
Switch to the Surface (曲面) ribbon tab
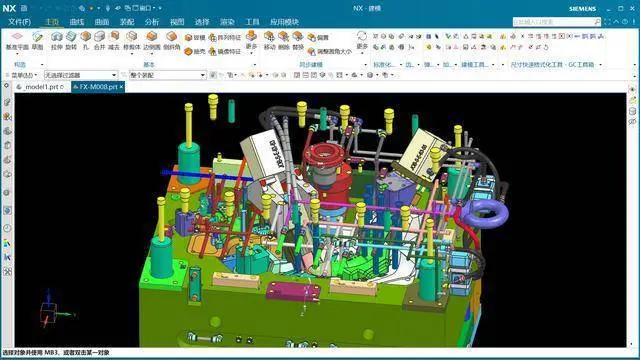(102, 22)
